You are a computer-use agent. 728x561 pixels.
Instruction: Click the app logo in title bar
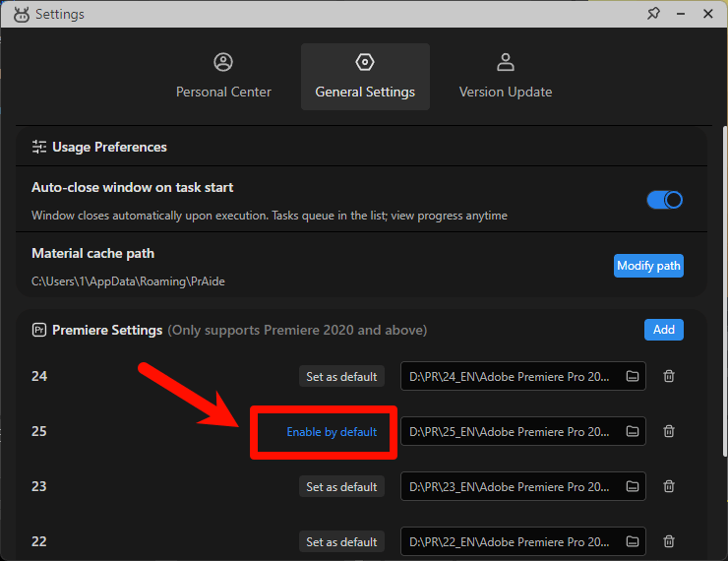tap(22, 15)
